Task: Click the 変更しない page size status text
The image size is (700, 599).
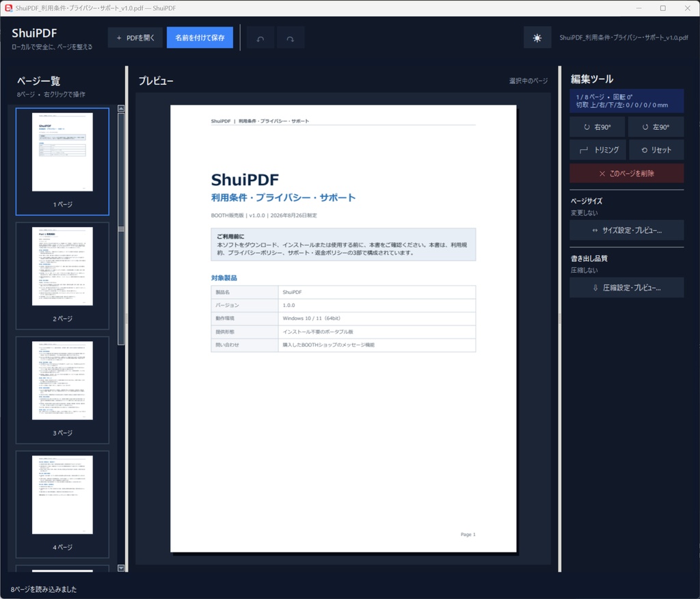Action: pyautogui.click(x=584, y=213)
